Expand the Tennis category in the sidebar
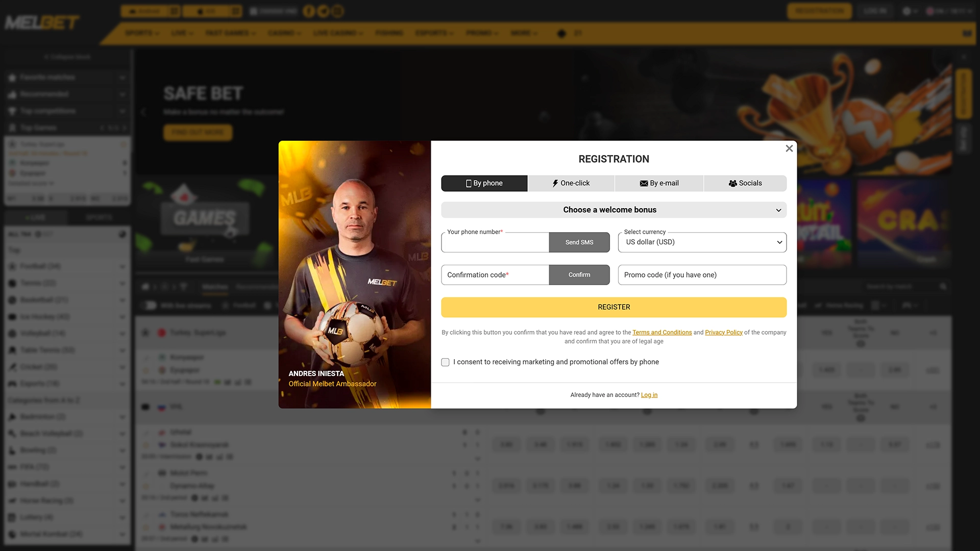Screen dimensions: 980x551 coord(122,283)
